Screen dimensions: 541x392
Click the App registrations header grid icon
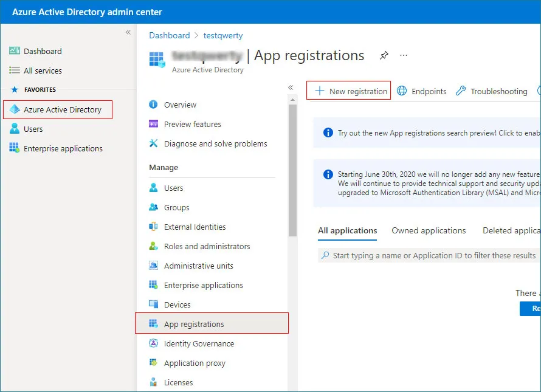coord(157,60)
